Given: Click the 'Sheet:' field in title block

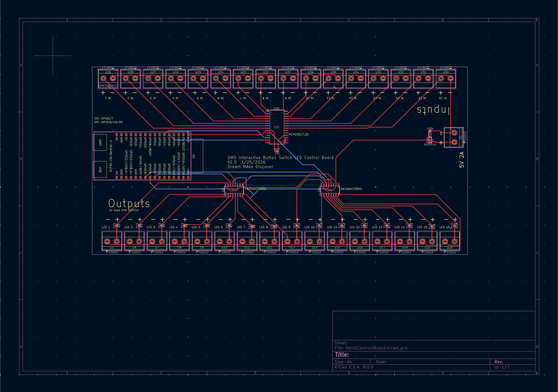Looking at the screenshot, I should coord(341,343).
